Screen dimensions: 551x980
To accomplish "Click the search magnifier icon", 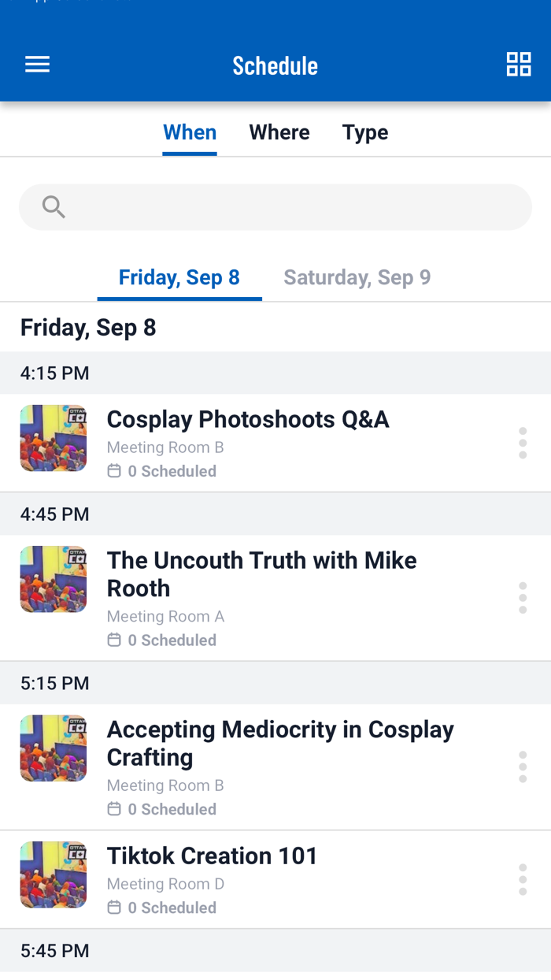I will pyautogui.click(x=52, y=206).
